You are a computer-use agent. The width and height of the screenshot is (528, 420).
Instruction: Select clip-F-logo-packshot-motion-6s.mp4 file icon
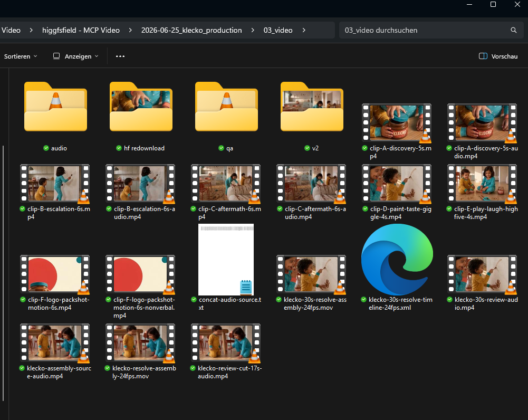click(x=55, y=274)
